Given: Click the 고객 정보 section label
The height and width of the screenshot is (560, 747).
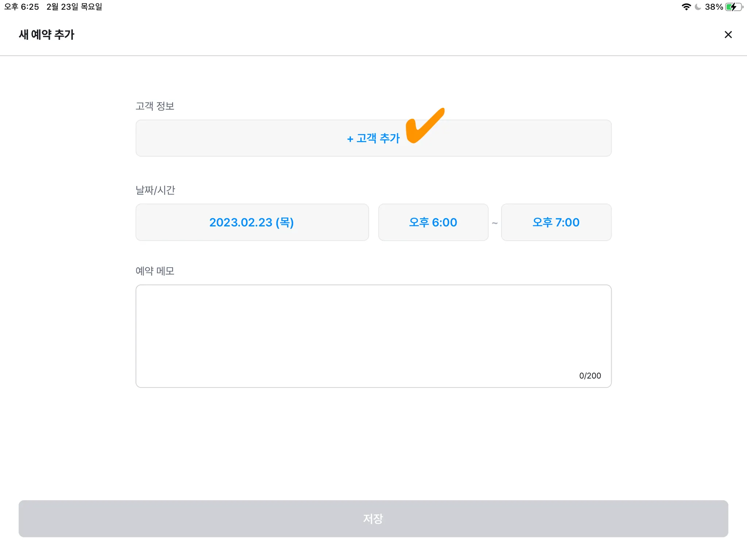Looking at the screenshot, I should [155, 106].
